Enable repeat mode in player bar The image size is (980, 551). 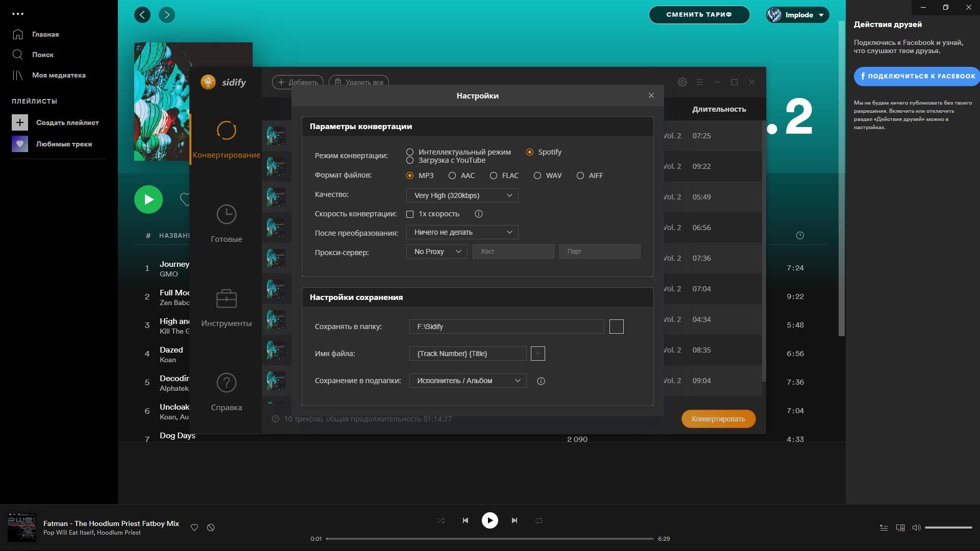tap(539, 520)
